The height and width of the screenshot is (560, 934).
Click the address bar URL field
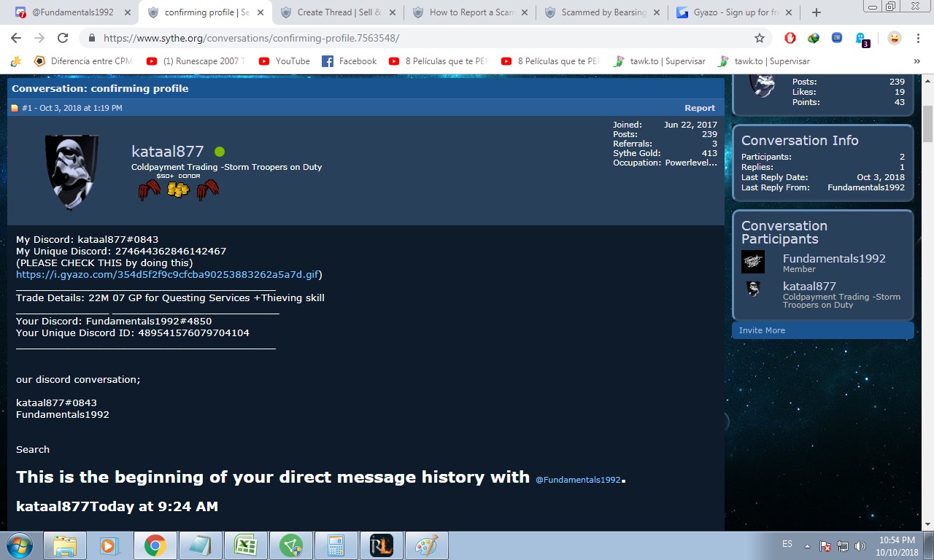coord(423,38)
